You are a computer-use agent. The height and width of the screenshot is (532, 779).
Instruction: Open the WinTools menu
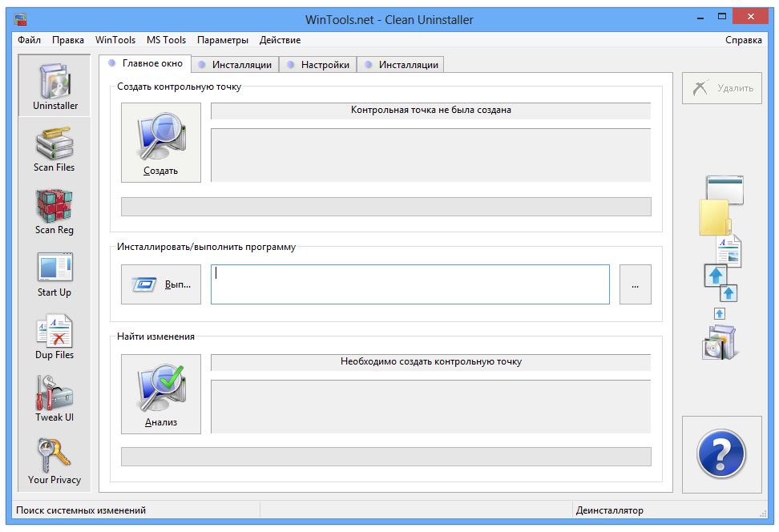[x=115, y=40]
